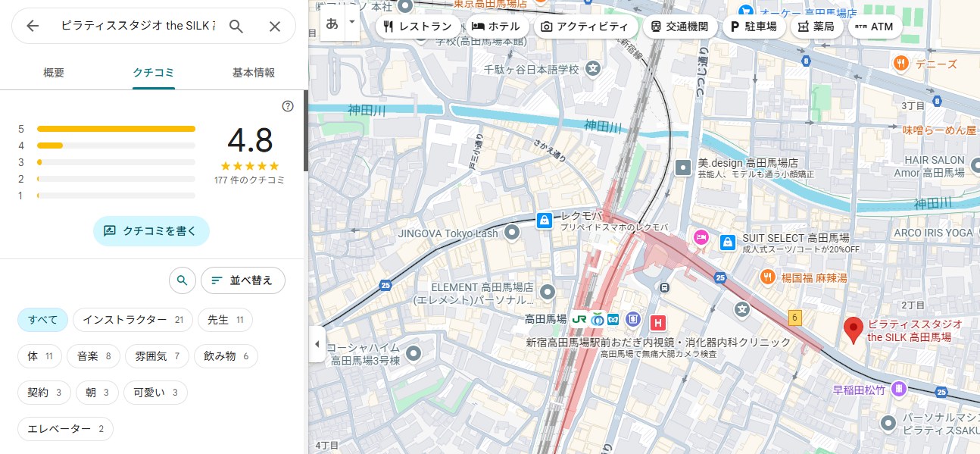This screenshot has width=980, height=454.
Task: Filter map by レストラン
Action: click(x=417, y=27)
